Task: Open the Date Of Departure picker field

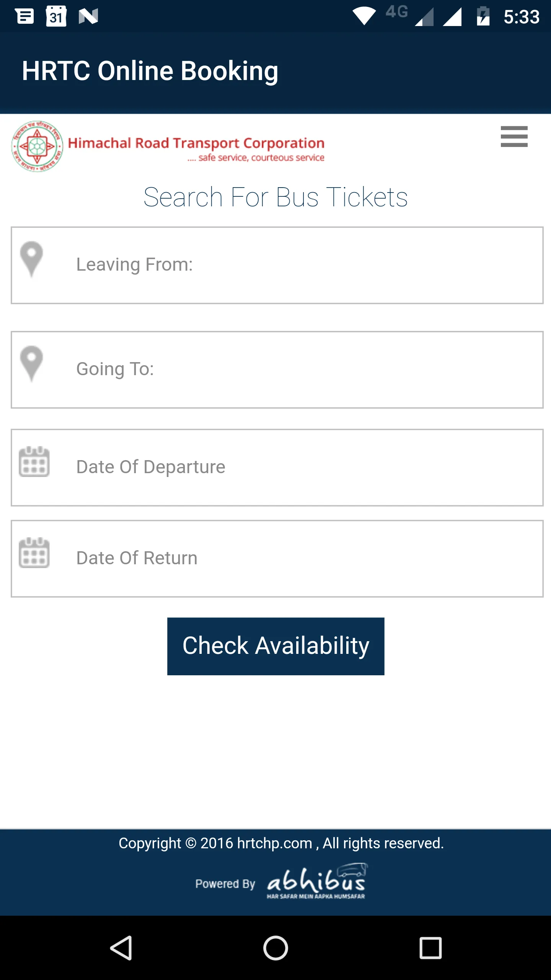Action: point(298,467)
